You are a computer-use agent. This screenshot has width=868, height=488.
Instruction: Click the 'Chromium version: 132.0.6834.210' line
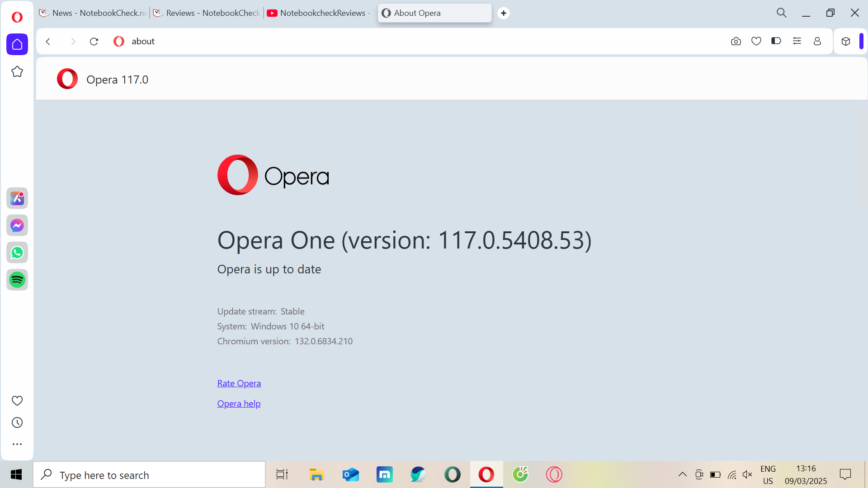285,341
